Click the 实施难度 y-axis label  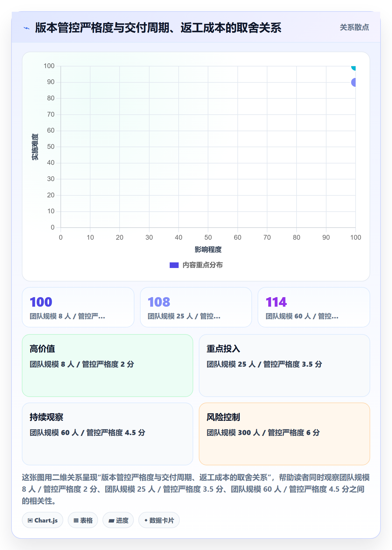(35, 147)
